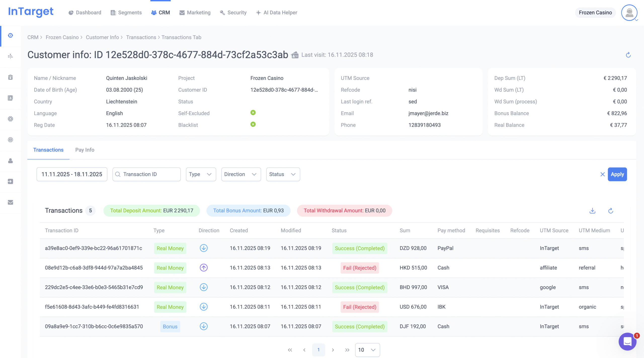Screen dimensions: 644x358
Task: Open the Marketing menu item
Action: pyautogui.click(x=195, y=13)
